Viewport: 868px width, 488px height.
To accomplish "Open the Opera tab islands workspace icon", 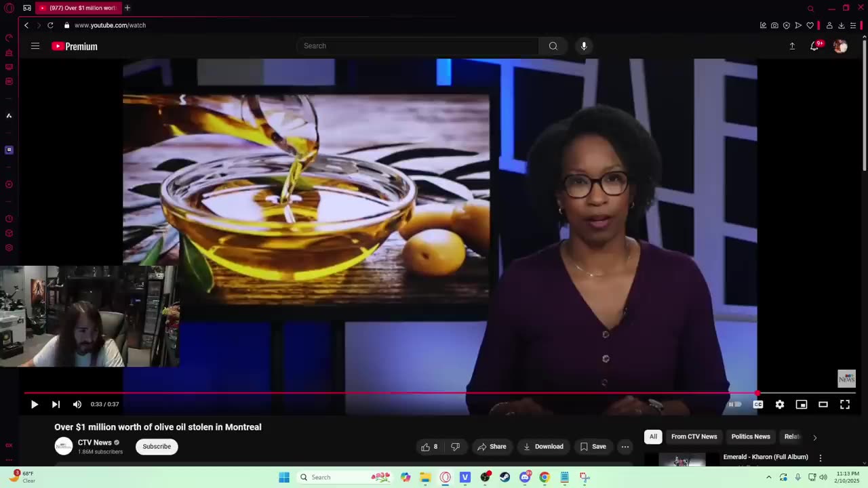I will [27, 8].
